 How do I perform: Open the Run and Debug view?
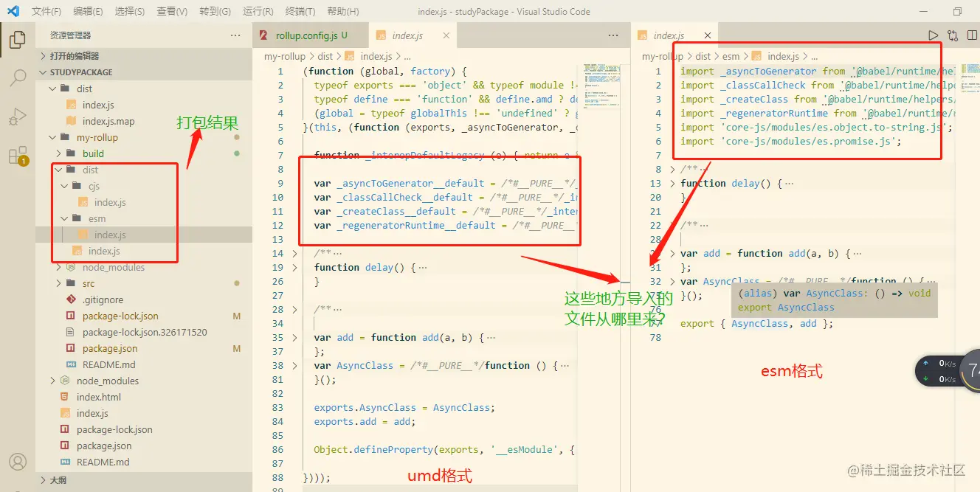17,117
